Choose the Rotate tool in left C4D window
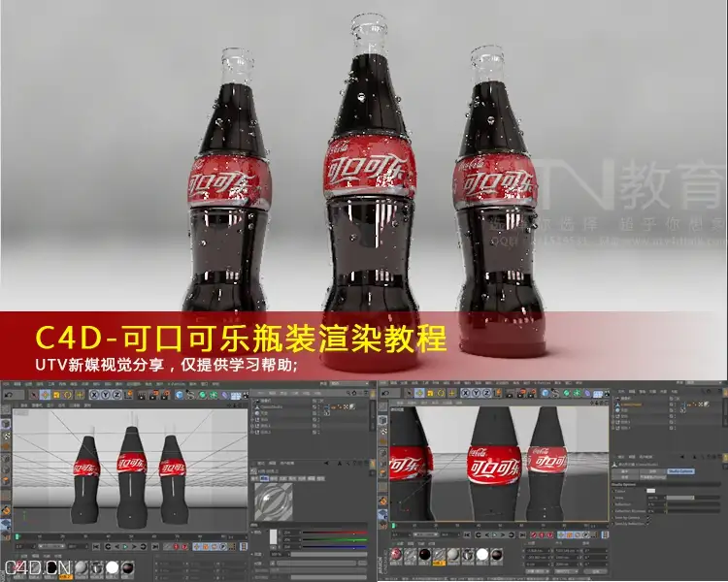Screen dimensions: 728x582 [68, 395]
